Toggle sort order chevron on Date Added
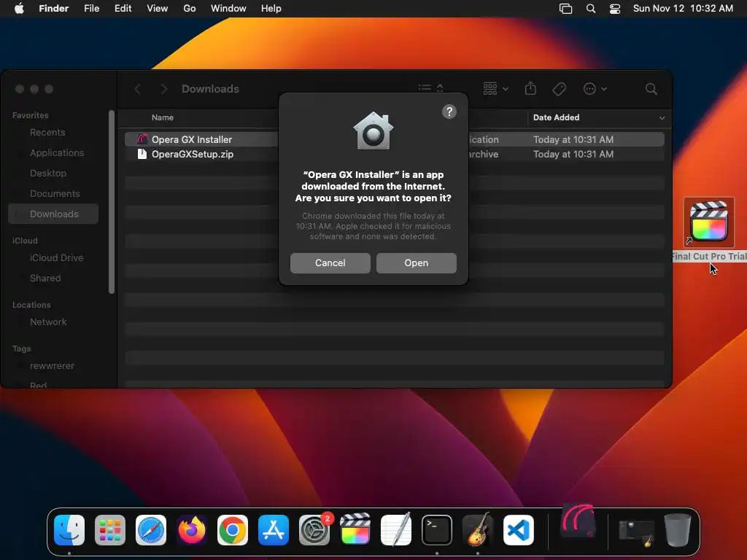The image size is (747, 560). pos(662,118)
